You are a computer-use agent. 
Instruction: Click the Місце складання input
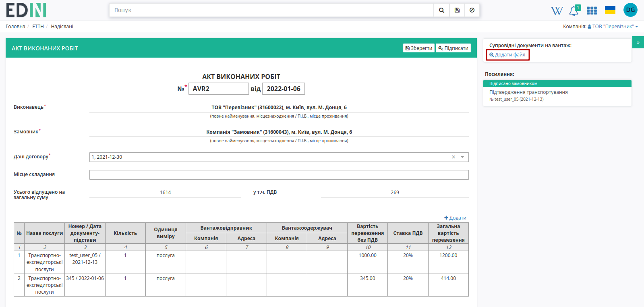[x=279, y=175]
